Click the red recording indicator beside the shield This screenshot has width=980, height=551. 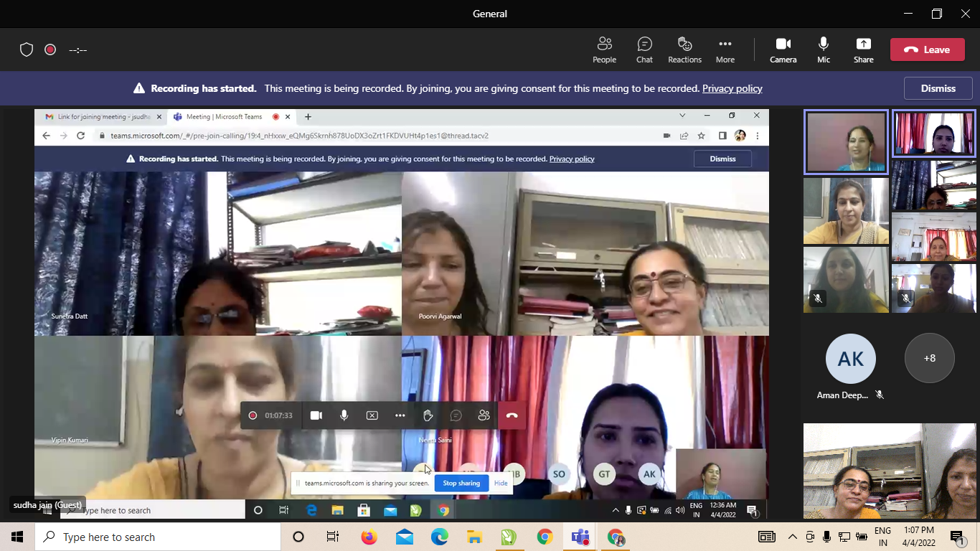click(x=50, y=50)
